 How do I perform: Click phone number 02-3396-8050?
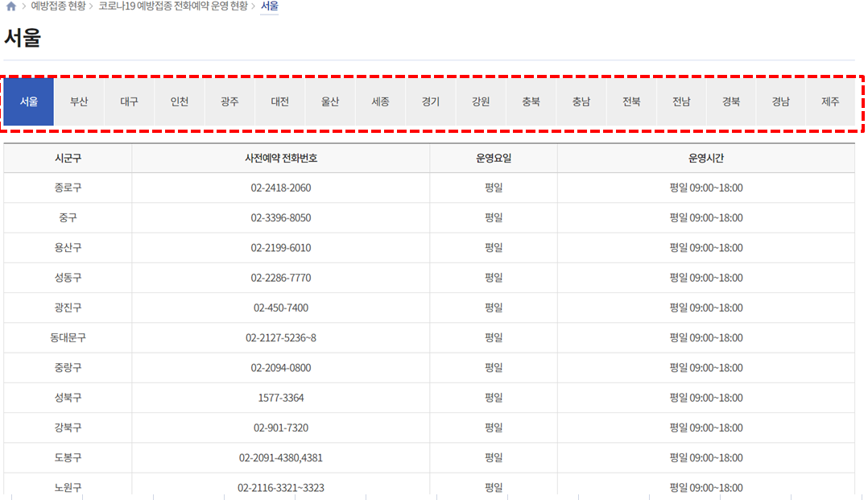(x=281, y=217)
